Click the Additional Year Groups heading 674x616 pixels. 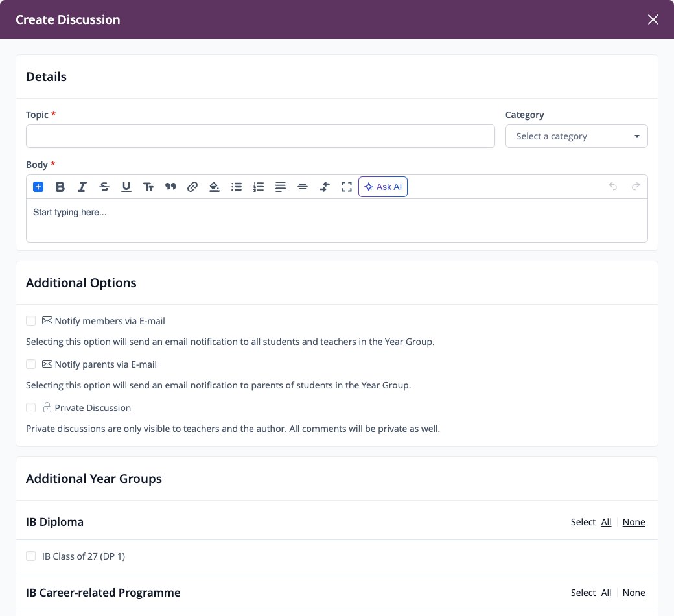tap(94, 479)
